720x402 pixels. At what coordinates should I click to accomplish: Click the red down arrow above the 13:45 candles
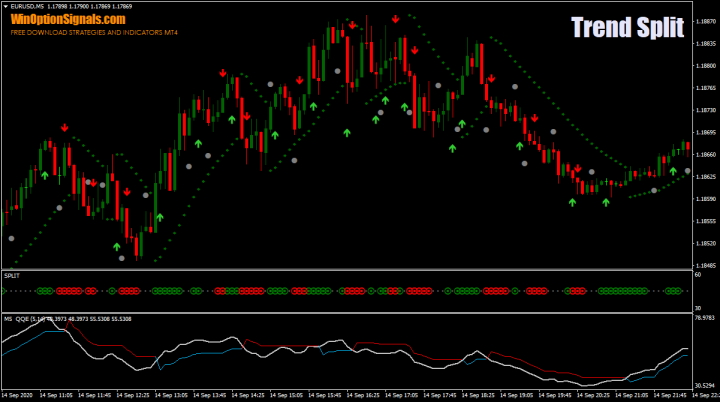pos(222,72)
